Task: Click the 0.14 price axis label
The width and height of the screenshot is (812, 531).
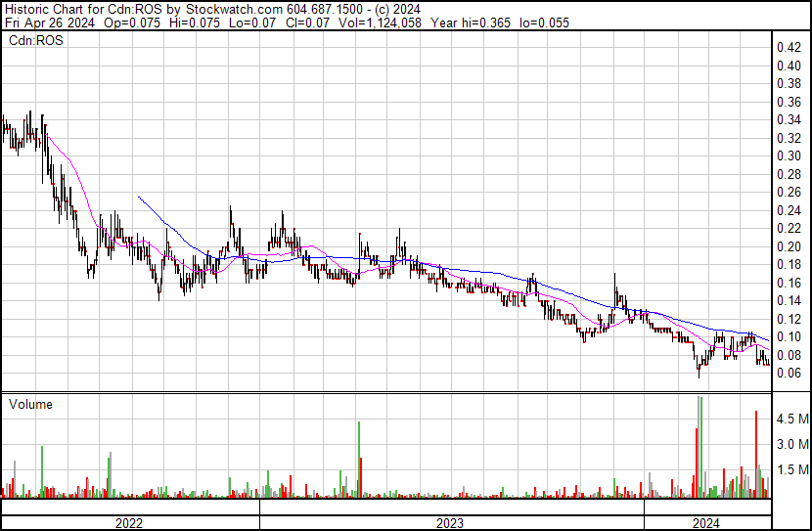Action: tap(789, 300)
